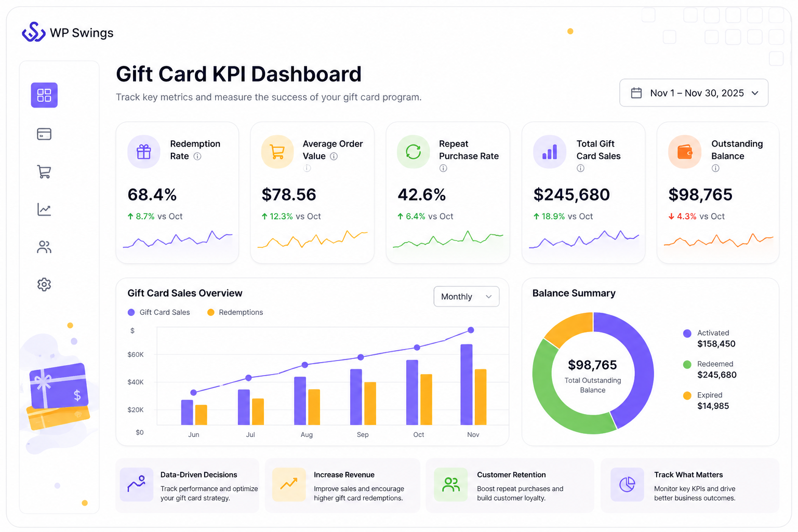Click the orange Nov redemptions bar
798x532 pixels.
[x=481, y=397]
